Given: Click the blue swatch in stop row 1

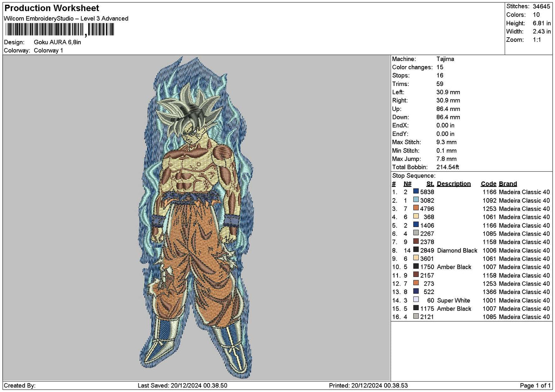Looking at the screenshot, I should pos(416,191).
